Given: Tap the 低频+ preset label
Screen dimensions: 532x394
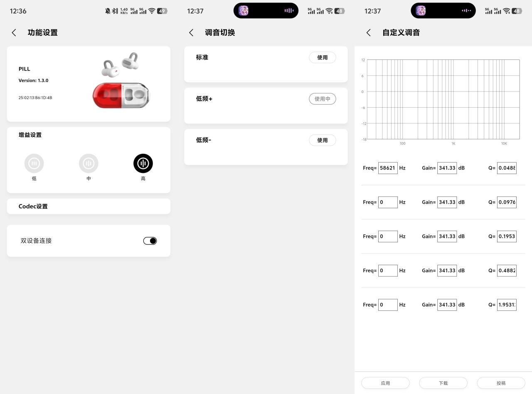Looking at the screenshot, I should pyautogui.click(x=204, y=99).
